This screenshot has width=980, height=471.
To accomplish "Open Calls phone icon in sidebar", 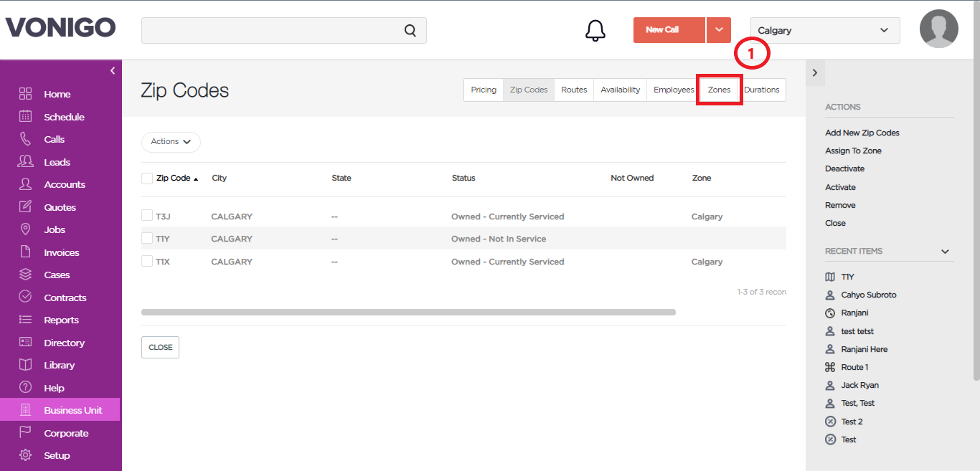I will click(25, 139).
